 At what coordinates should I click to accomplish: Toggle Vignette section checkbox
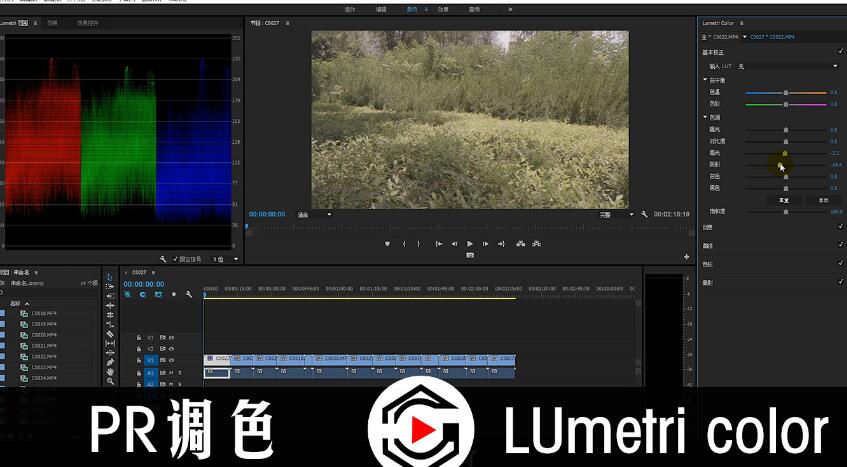[841, 282]
